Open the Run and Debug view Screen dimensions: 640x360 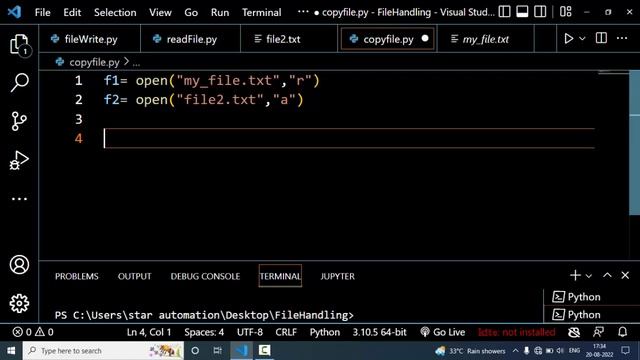click(x=19, y=160)
